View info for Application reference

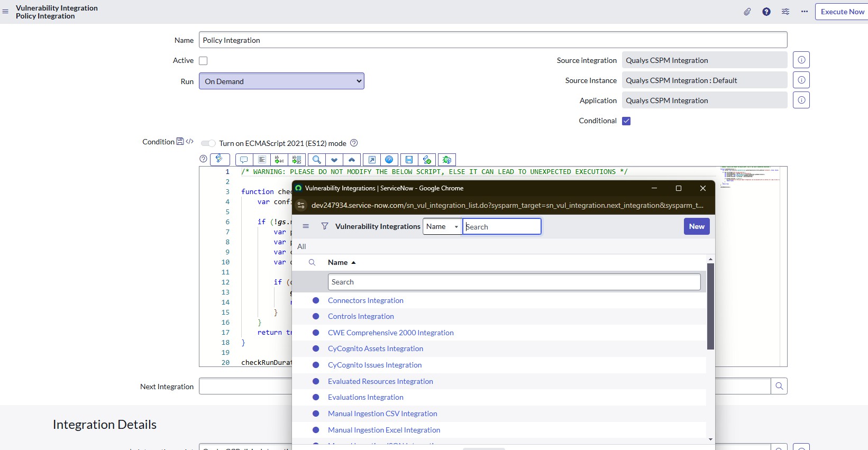pos(801,100)
